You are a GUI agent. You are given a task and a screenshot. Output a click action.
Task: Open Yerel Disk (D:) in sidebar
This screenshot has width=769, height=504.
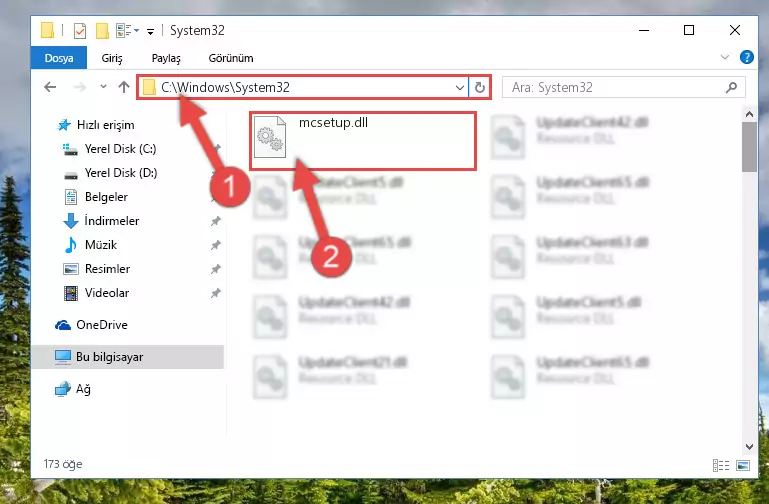click(121, 173)
